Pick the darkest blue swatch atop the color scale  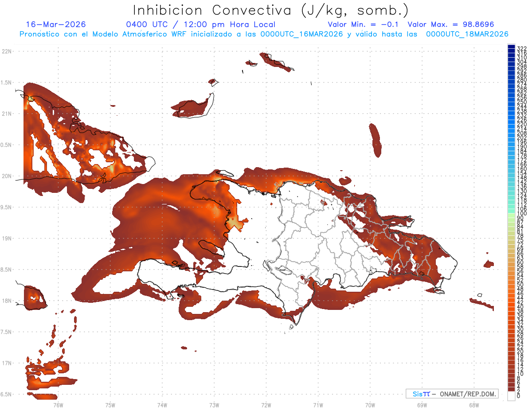[x=511, y=47]
